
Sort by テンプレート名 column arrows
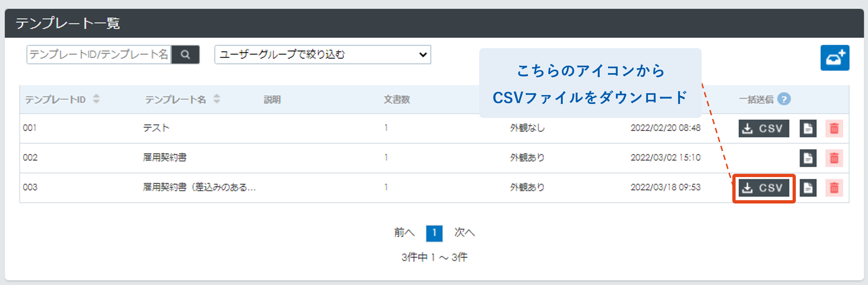click(217, 99)
